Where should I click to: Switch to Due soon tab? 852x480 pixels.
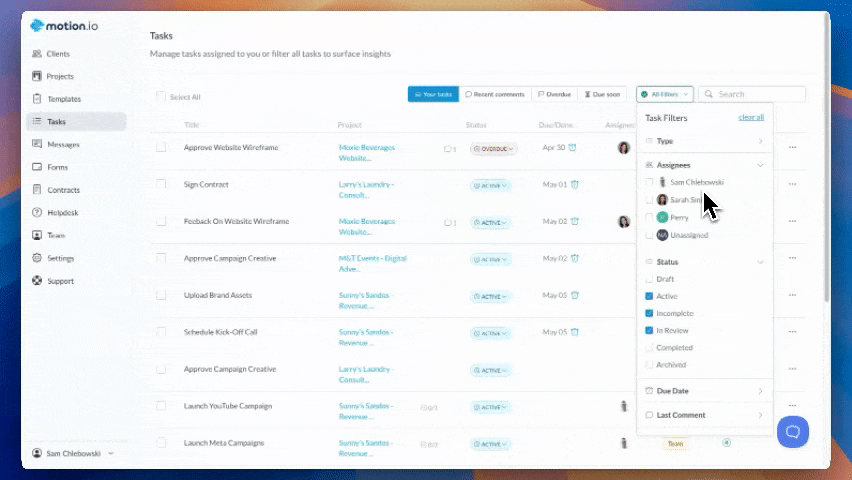coord(602,94)
